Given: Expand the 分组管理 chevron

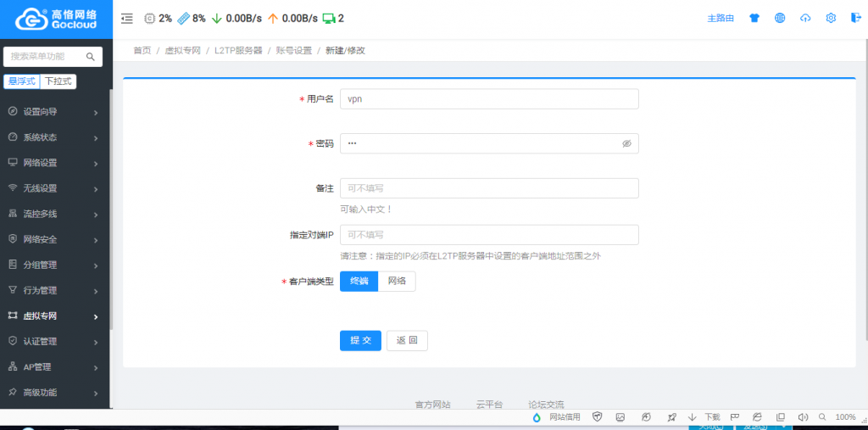Looking at the screenshot, I should (x=97, y=266).
